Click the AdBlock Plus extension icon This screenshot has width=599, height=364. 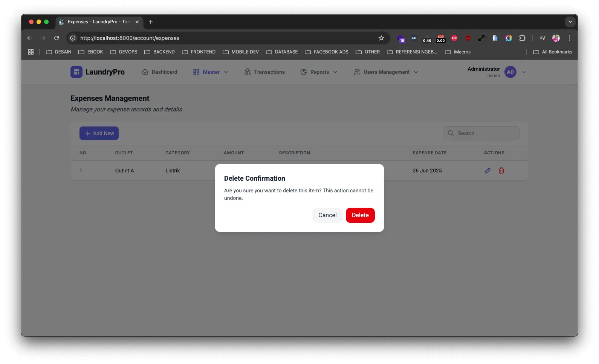click(454, 38)
